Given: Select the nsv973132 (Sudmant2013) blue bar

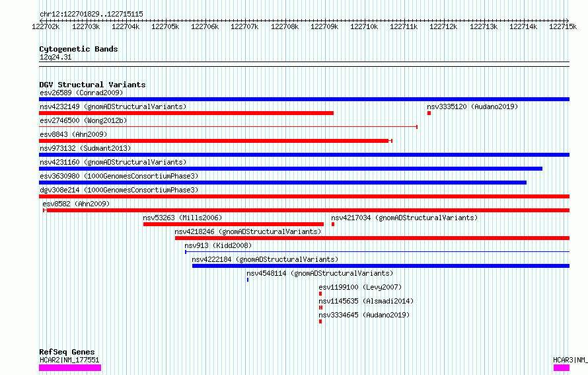Looking at the screenshot, I should 304,155.
